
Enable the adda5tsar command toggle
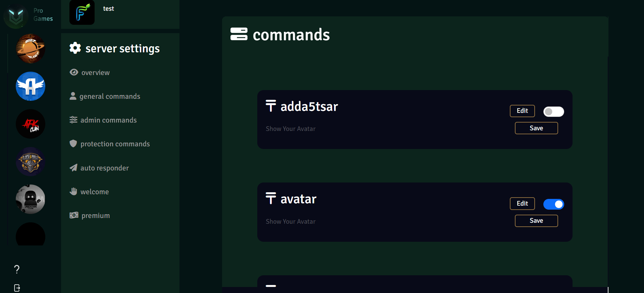pyautogui.click(x=553, y=112)
